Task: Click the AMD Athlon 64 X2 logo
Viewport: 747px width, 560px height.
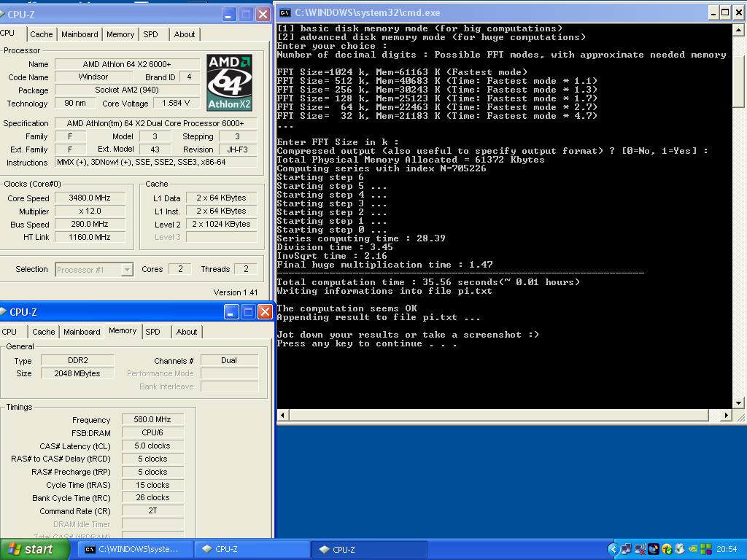Action: click(229, 82)
